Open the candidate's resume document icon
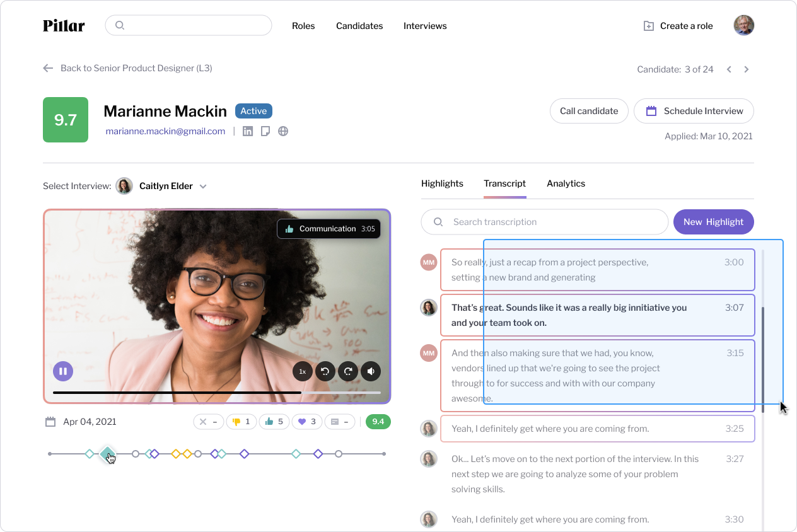 coord(265,131)
